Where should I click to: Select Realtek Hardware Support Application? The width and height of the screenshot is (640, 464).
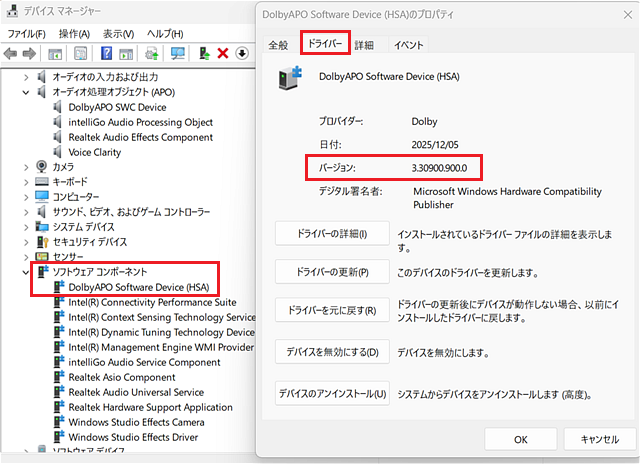click(150, 407)
